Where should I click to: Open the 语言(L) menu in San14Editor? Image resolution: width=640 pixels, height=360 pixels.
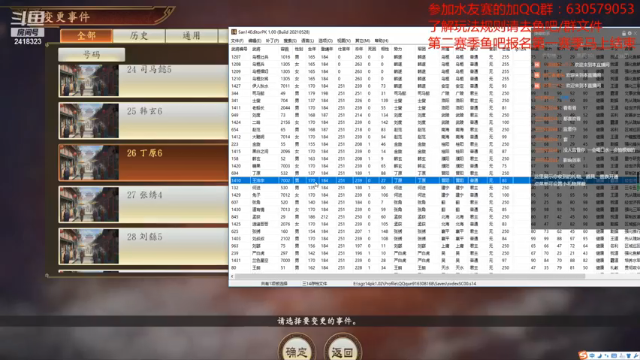point(307,41)
